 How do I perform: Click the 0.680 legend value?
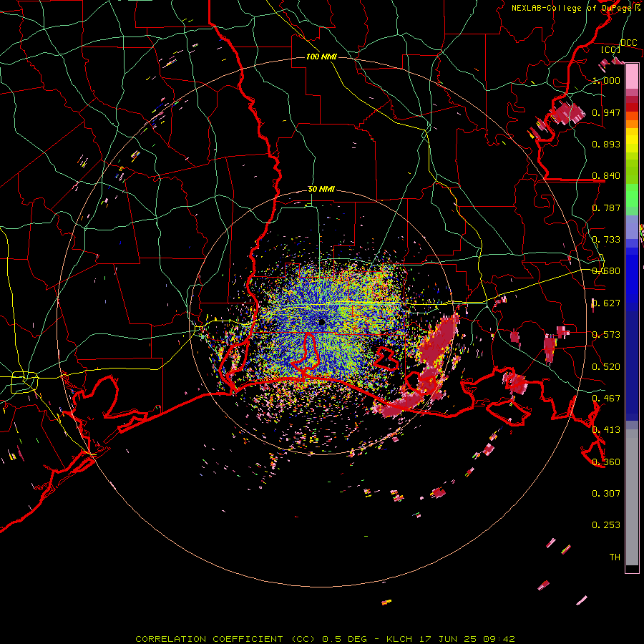(x=606, y=271)
